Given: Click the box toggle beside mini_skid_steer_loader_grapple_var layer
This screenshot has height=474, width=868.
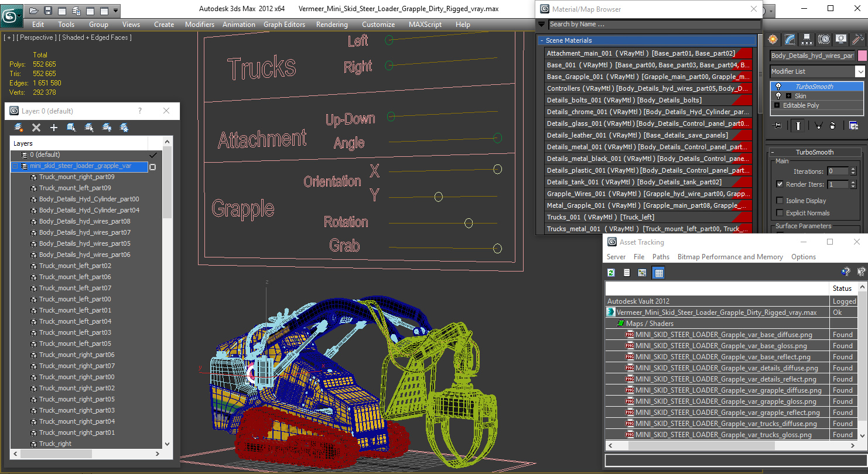Looking at the screenshot, I should coord(153,167).
